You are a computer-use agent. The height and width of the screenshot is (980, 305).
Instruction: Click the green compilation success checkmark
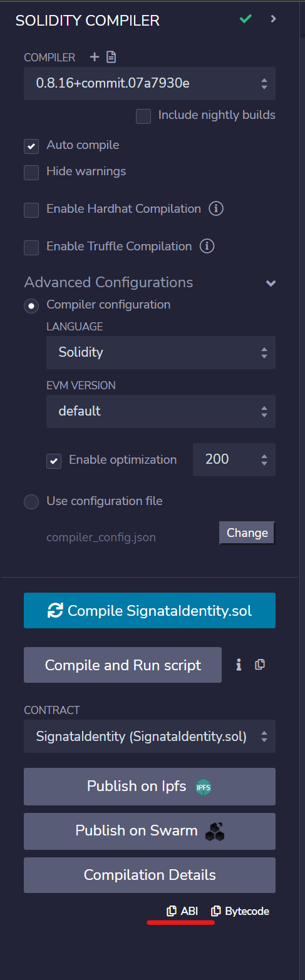click(246, 19)
